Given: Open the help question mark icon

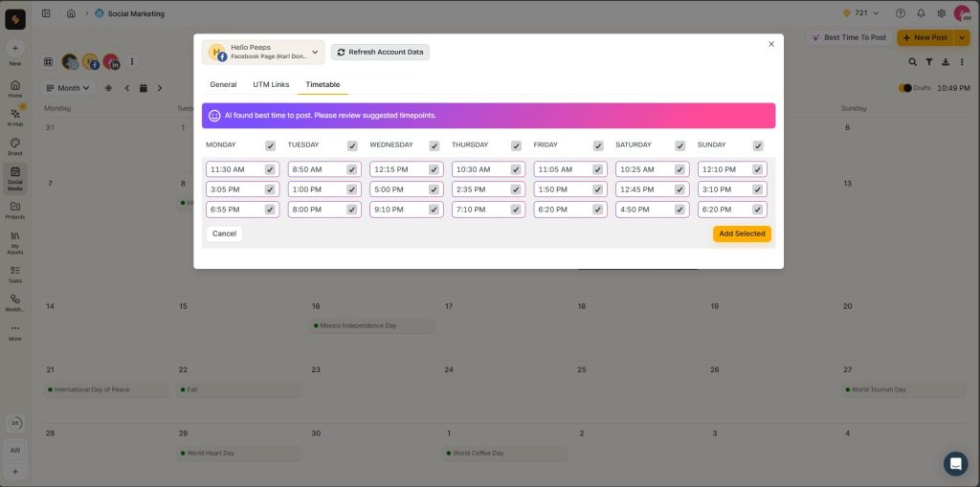Looking at the screenshot, I should (900, 13).
